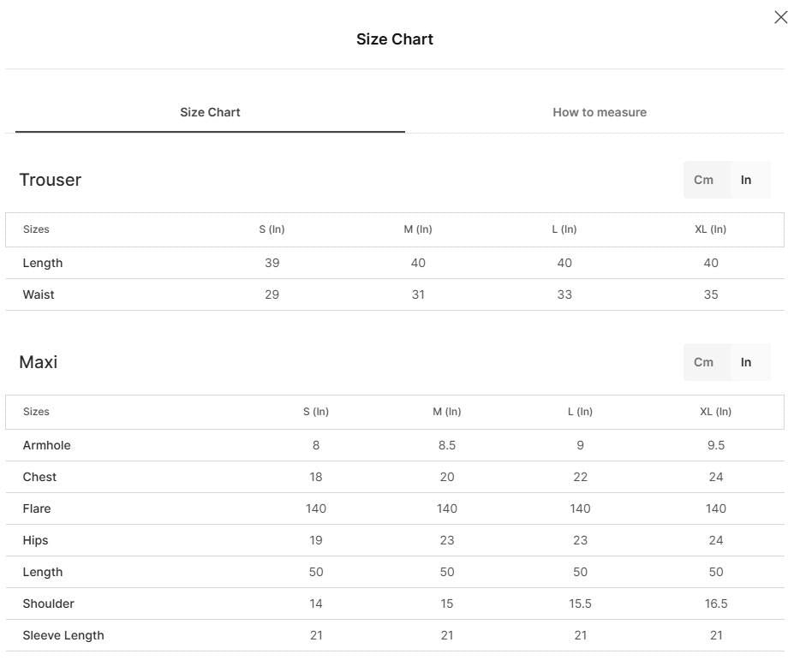Select Trouser S (In) column header
The width and height of the screenshot is (794, 672).
coord(272,229)
